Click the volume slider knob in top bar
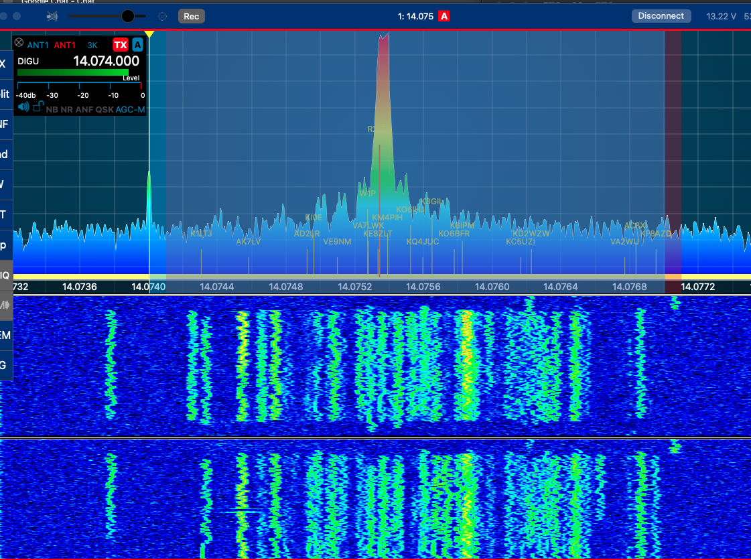The image size is (751, 560). (x=128, y=16)
